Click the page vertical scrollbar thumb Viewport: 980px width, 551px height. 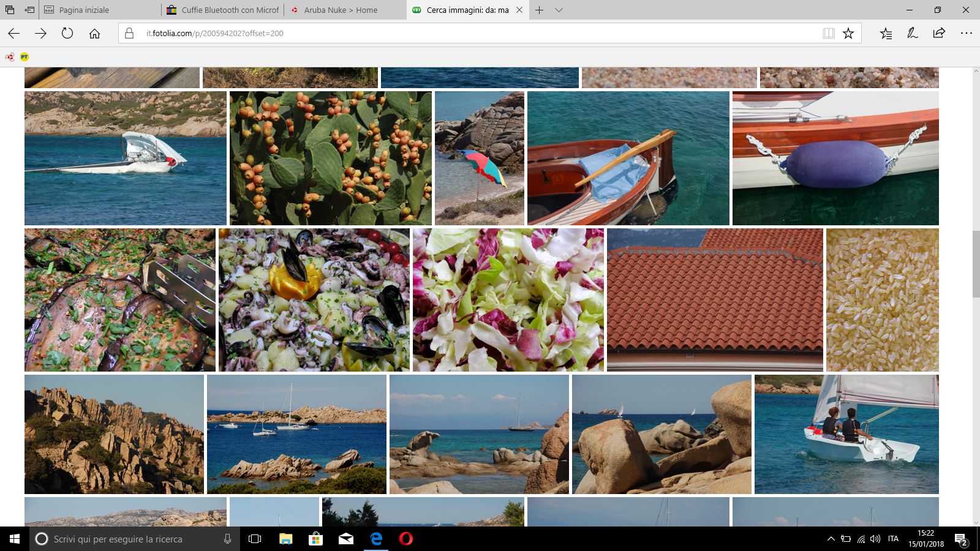tap(975, 263)
